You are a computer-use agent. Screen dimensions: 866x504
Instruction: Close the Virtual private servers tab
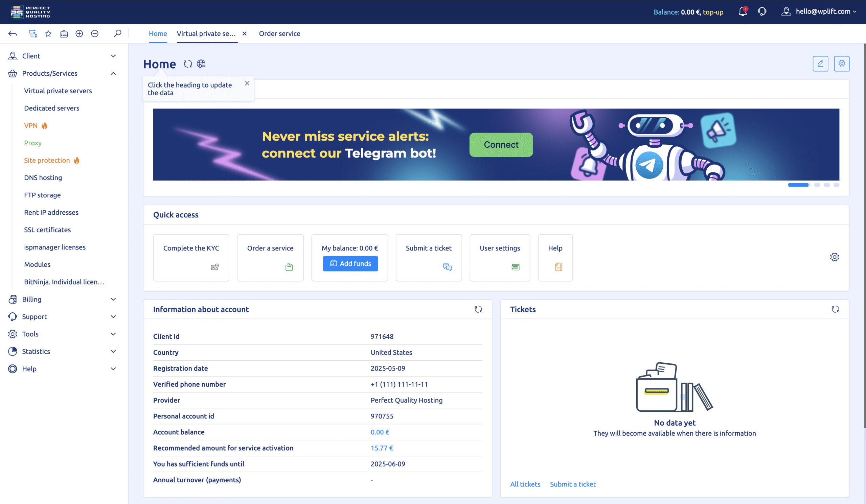tap(244, 34)
